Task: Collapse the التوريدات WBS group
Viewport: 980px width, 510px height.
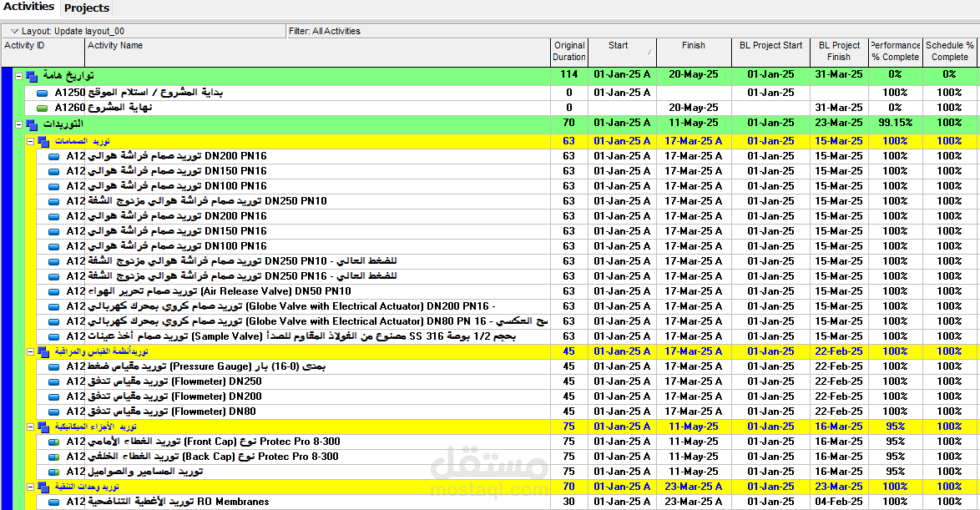Action: click(x=18, y=125)
